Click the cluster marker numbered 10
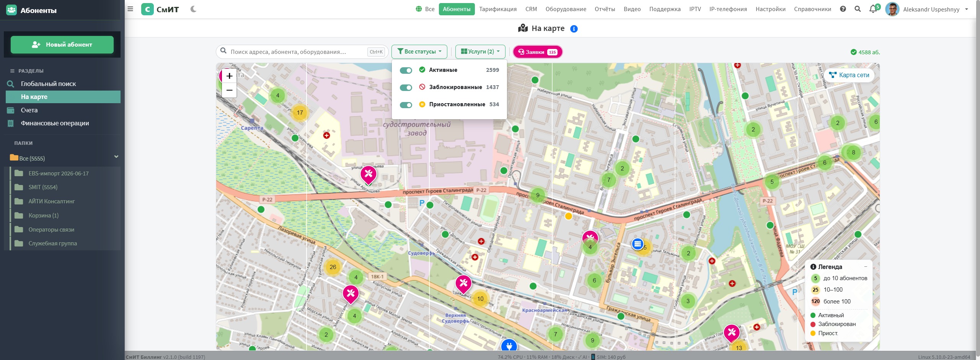 click(480, 299)
